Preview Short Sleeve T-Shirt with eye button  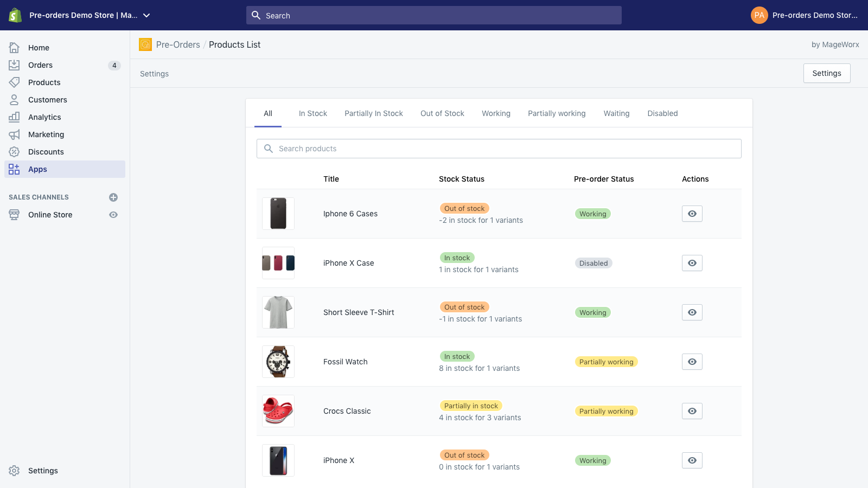coord(692,312)
